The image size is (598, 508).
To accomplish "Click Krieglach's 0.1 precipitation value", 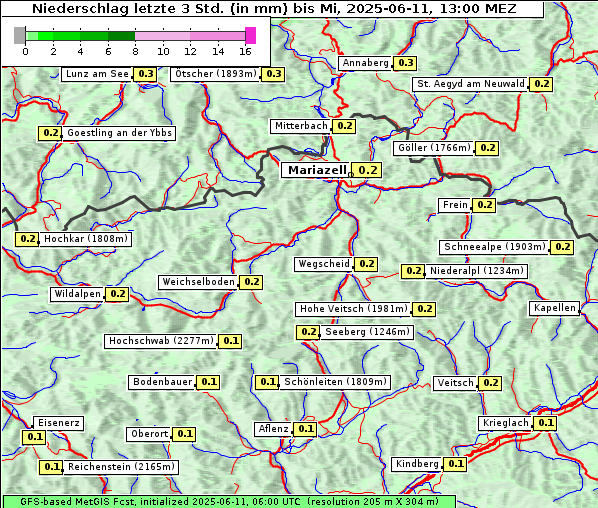I will pos(546,423).
